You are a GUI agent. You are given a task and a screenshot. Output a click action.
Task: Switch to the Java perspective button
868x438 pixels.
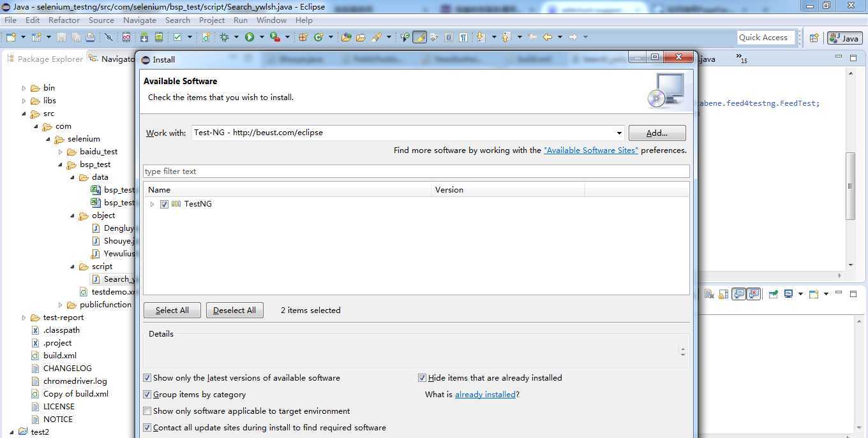844,38
